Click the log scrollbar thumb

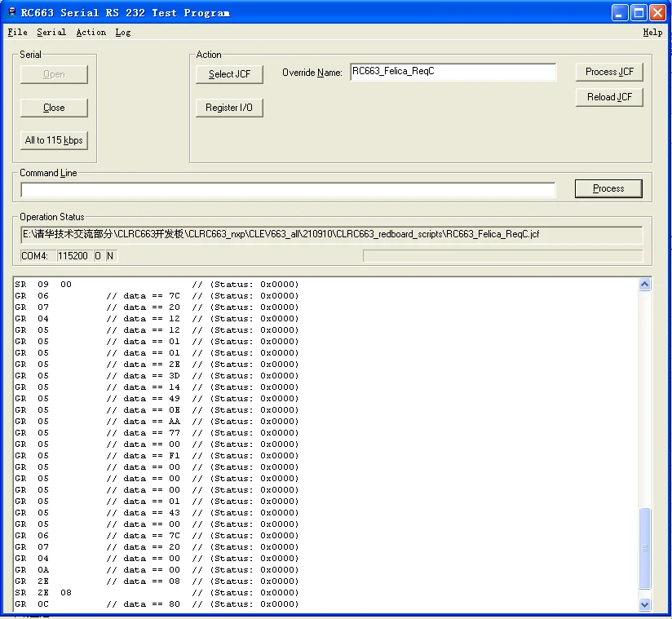(x=644, y=548)
